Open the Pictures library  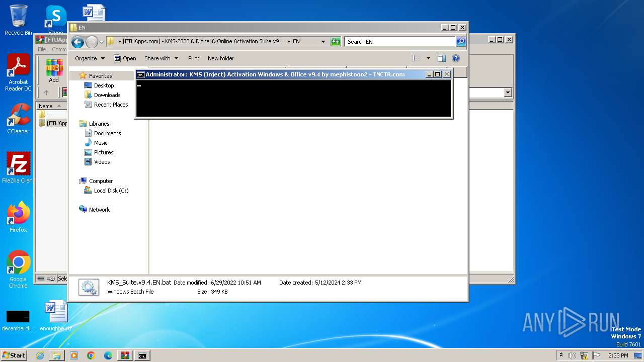(x=99, y=152)
